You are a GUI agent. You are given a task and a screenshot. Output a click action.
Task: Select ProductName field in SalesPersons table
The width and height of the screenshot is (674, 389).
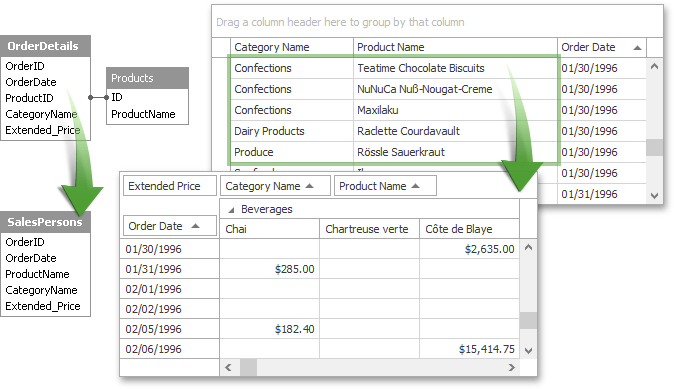coord(37,274)
